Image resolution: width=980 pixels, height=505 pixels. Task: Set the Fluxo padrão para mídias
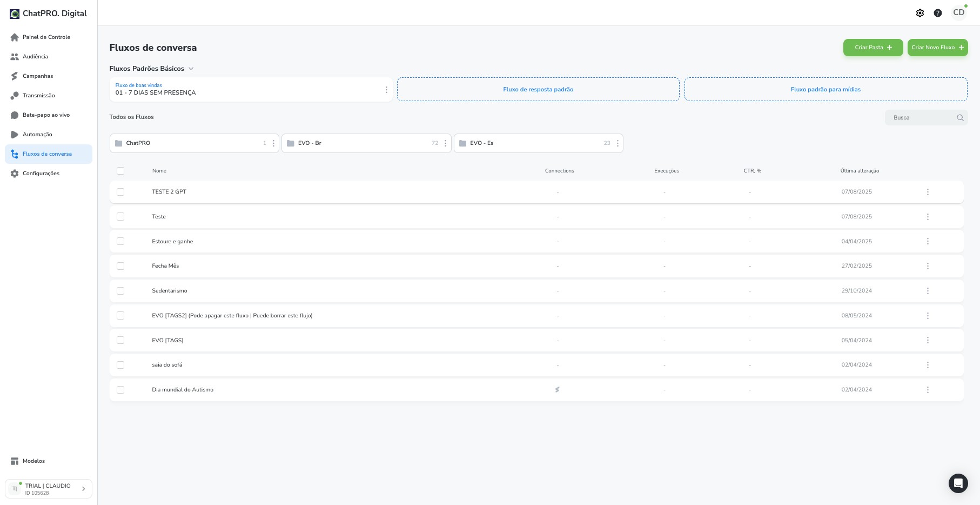(x=825, y=89)
